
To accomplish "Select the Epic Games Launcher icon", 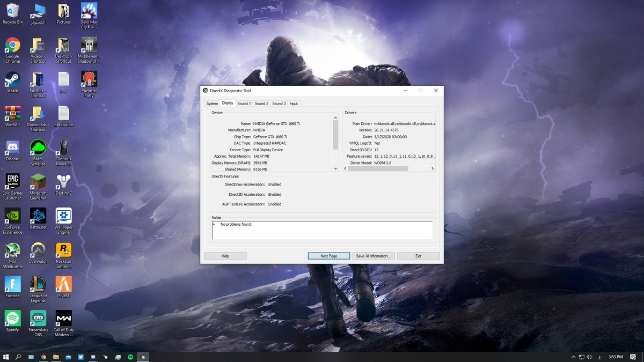I will pyautogui.click(x=12, y=187).
